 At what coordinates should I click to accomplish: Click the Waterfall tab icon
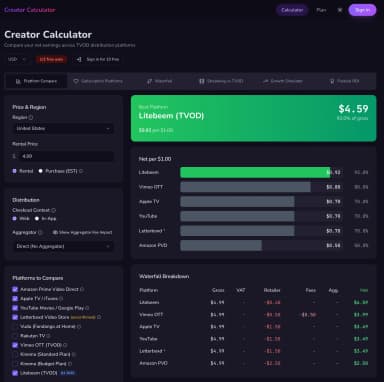point(149,81)
